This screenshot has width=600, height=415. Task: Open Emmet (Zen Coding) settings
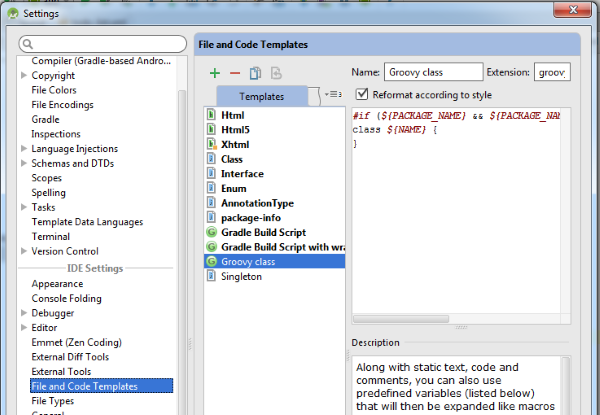(77, 342)
